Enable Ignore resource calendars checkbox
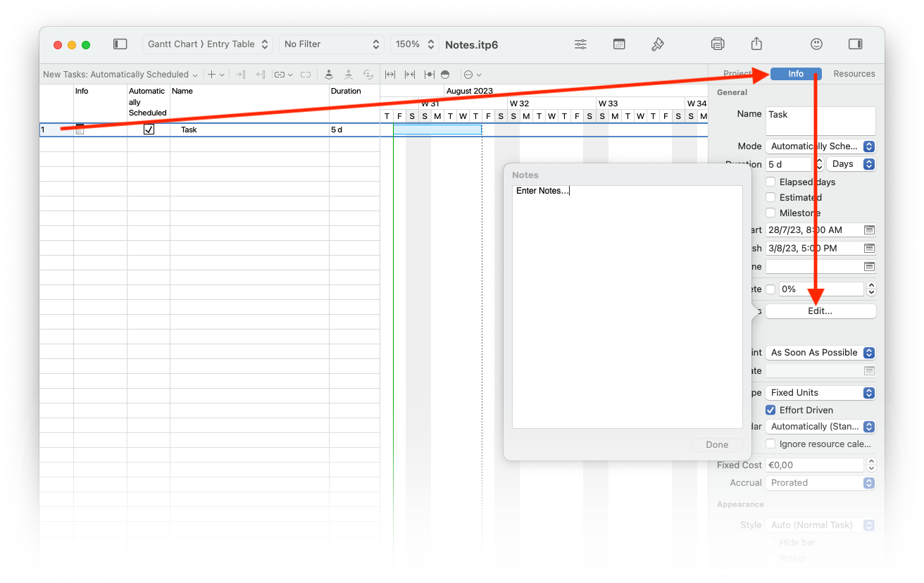Screen dimensions: 924x583 770,444
